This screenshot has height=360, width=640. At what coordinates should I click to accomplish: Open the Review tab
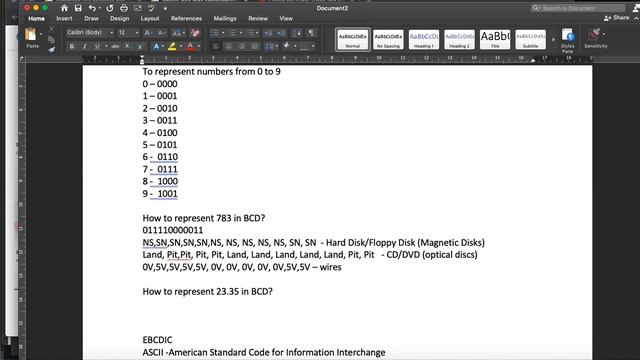258,18
